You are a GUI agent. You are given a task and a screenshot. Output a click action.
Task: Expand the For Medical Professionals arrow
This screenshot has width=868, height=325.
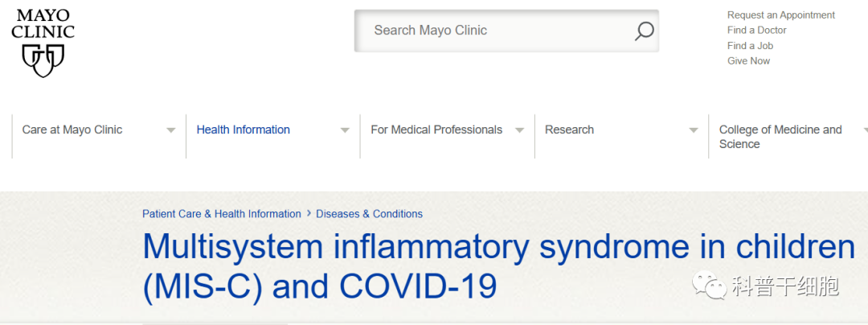(x=519, y=130)
